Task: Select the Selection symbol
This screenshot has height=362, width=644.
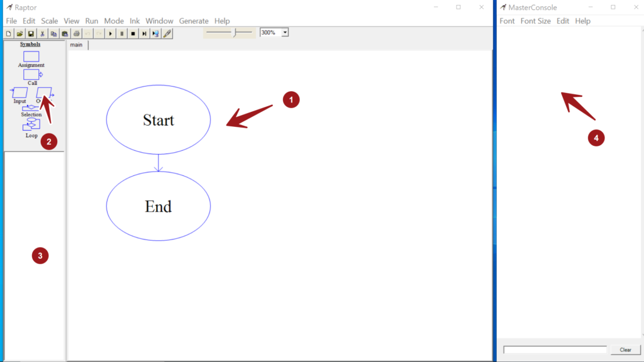Action: 31,108
